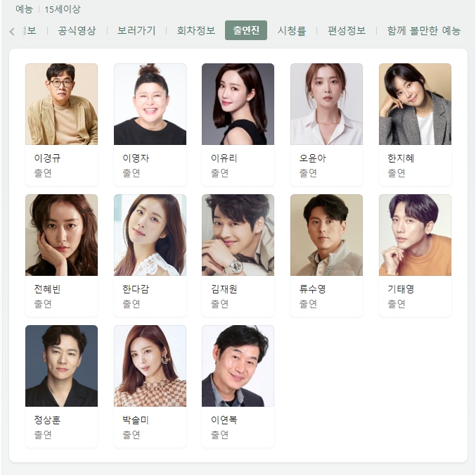This screenshot has height=475, width=476.
Task: Click the 이유리 portrait thumbnail
Action: coord(238,104)
